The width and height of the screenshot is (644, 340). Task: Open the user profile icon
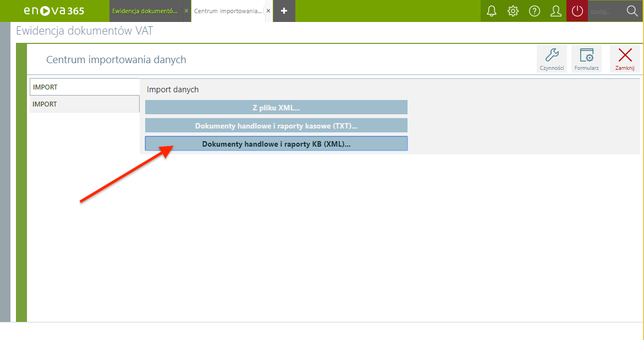click(x=556, y=11)
